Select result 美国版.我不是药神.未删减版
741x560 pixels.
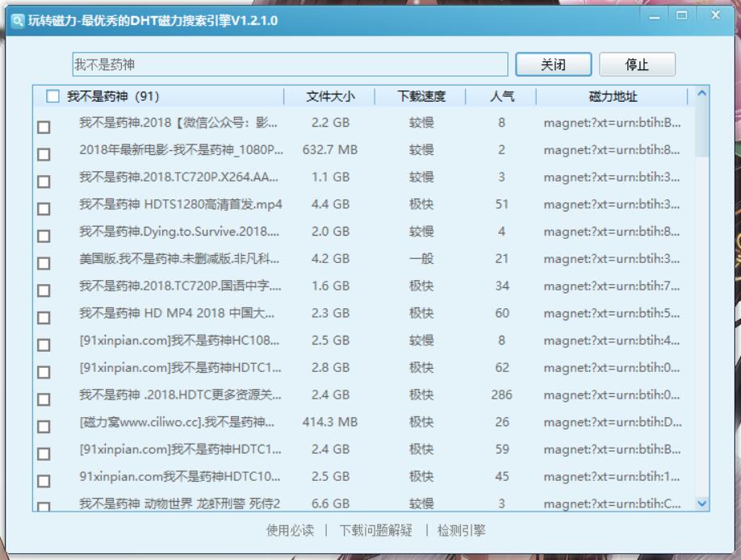pyautogui.click(x=179, y=258)
